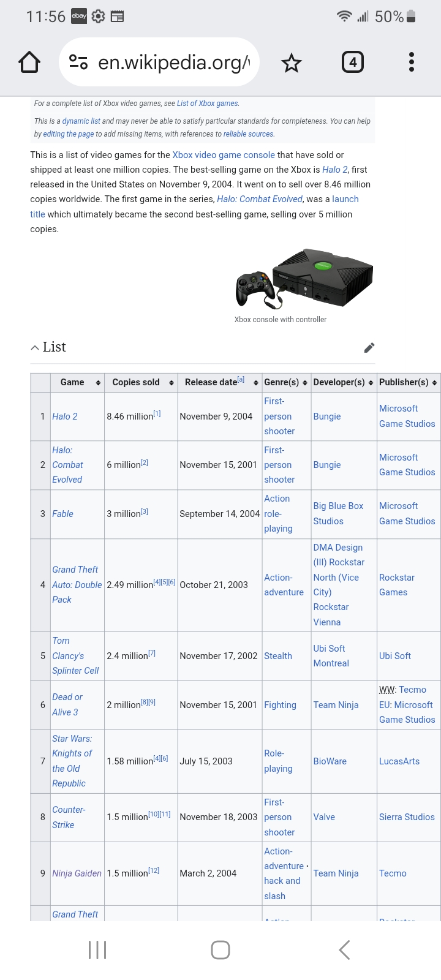
Task: Open Chrome three-dot overflow menu
Action: [x=412, y=62]
